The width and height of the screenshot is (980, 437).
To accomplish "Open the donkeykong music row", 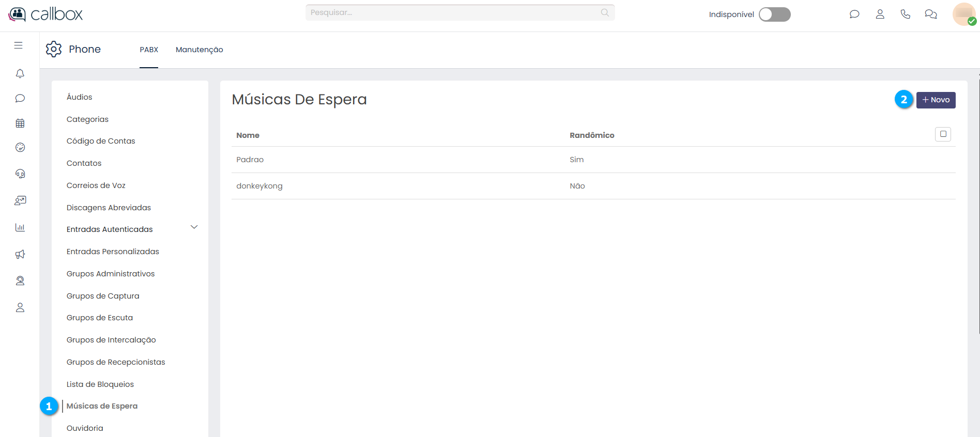I will 259,186.
